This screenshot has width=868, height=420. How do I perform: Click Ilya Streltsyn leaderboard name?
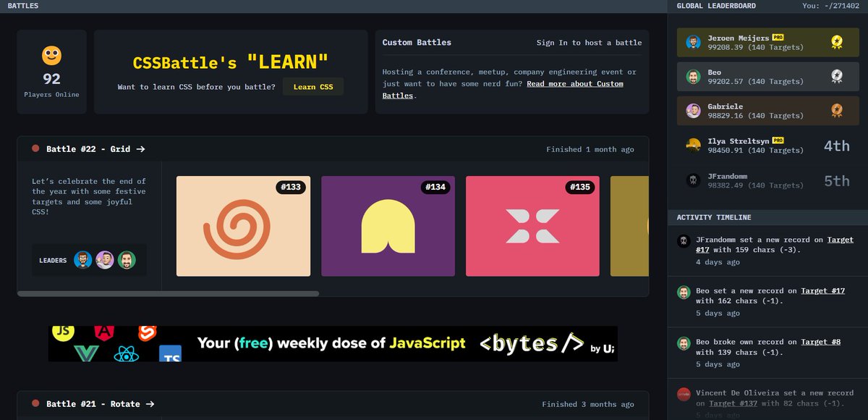pos(738,141)
